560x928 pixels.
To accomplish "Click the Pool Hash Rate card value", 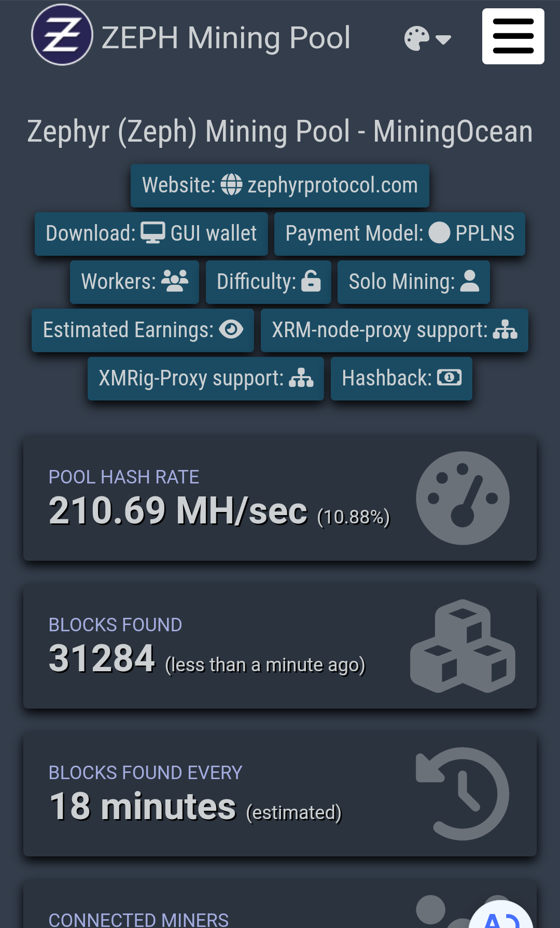I will point(178,511).
